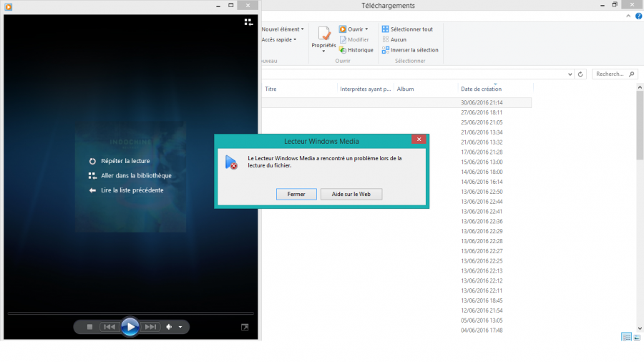The width and height of the screenshot is (644, 362).
Task: Restore down the Téléchargements window
Action: [615, 4]
